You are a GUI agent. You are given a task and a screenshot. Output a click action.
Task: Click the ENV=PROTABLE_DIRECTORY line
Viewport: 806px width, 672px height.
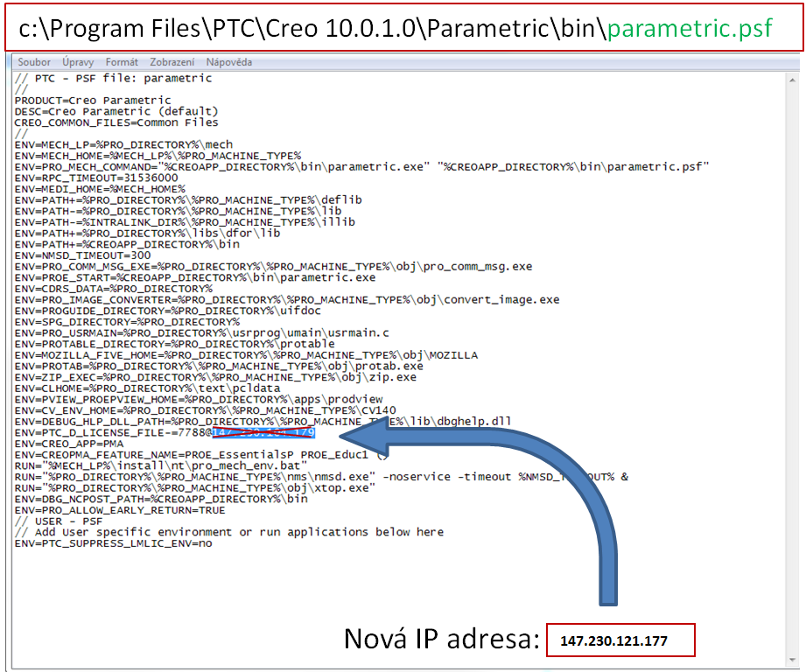(174, 344)
